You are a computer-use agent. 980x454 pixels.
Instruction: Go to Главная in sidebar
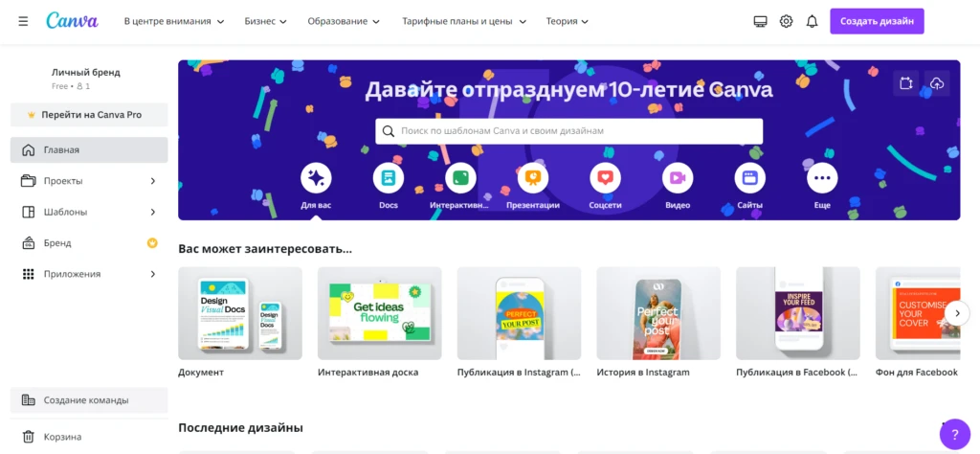coord(89,150)
